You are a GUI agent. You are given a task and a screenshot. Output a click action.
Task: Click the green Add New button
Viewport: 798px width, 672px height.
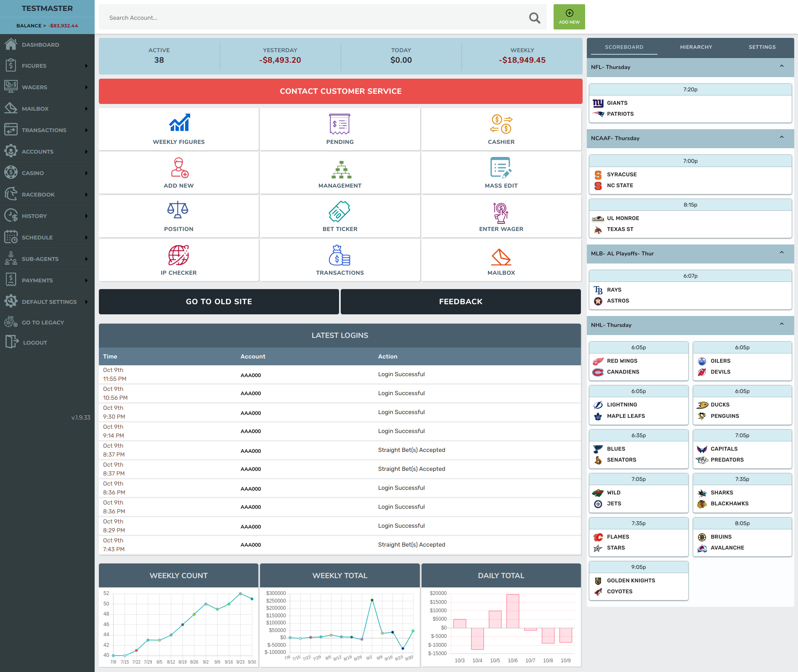point(569,17)
